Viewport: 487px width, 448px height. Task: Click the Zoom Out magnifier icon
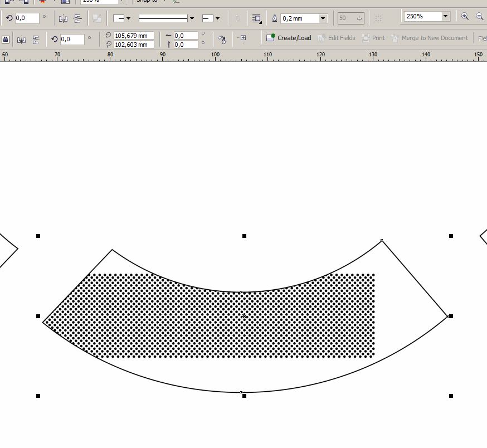coord(480,16)
